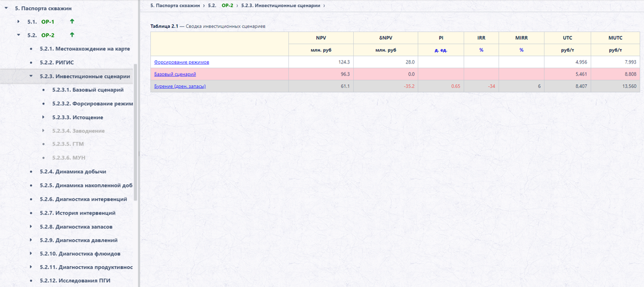Open 5.2.7. История интервенций
This screenshot has width=644, height=287.
tap(78, 213)
